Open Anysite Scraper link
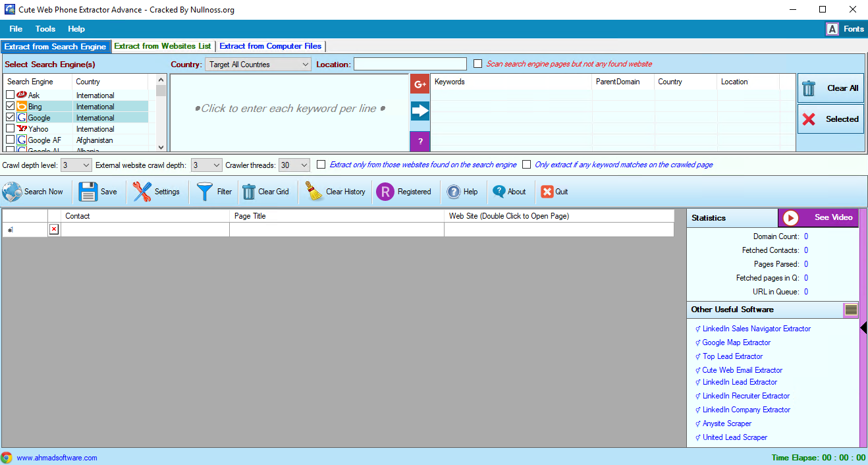 coord(727,424)
